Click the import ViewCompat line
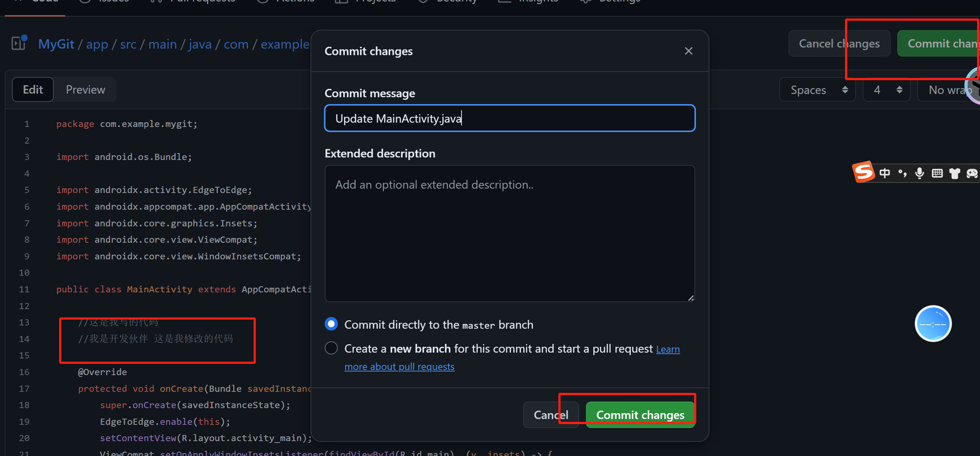 pos(157,239)
